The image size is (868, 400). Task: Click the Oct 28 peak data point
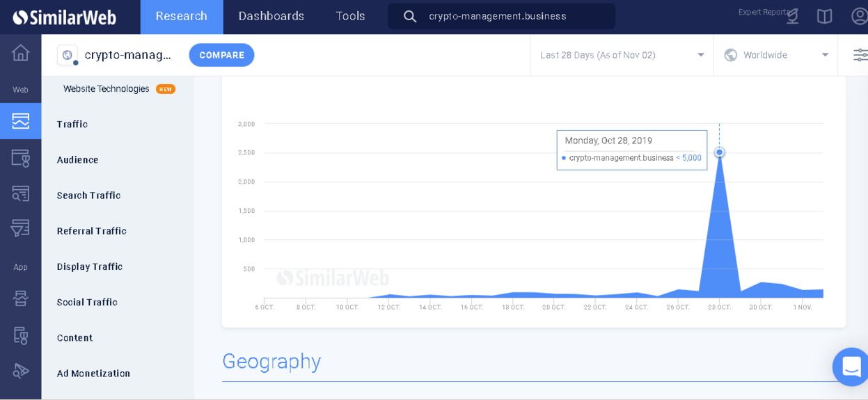tap(719, 152)
